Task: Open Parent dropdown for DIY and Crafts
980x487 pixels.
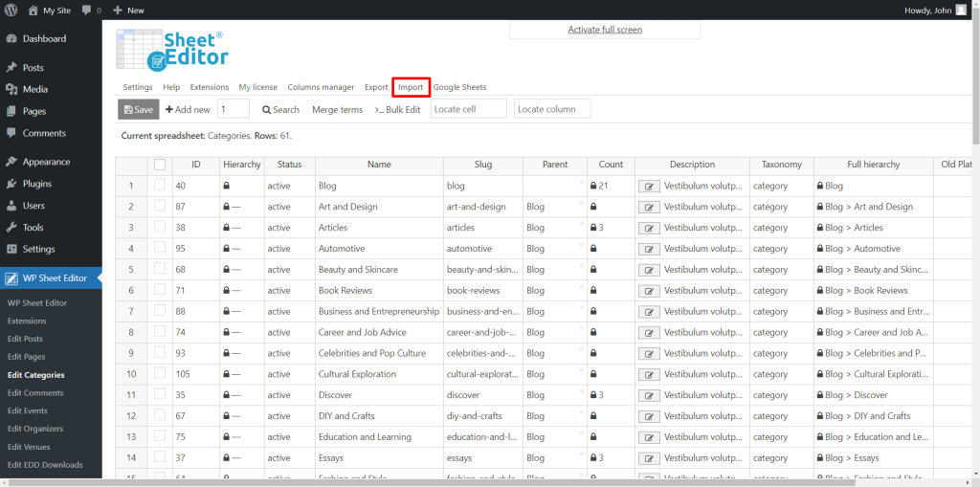Action: click(x=581, y=412)
